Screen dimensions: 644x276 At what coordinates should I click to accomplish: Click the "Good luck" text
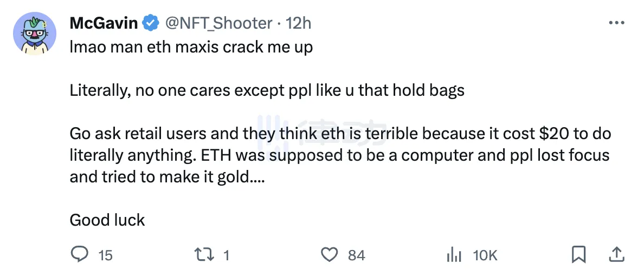107,220
